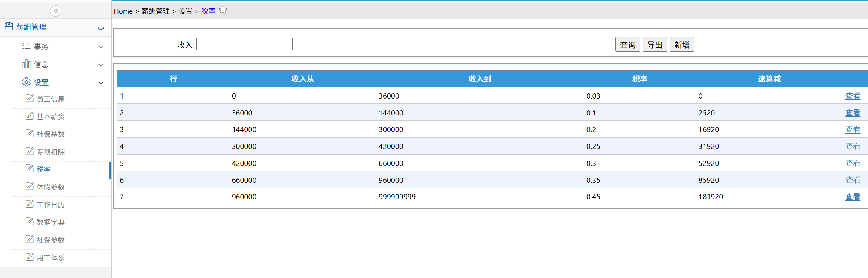The image size is (868, 278).
Task: Click the 速算减 column header
Action: [769, 79]
